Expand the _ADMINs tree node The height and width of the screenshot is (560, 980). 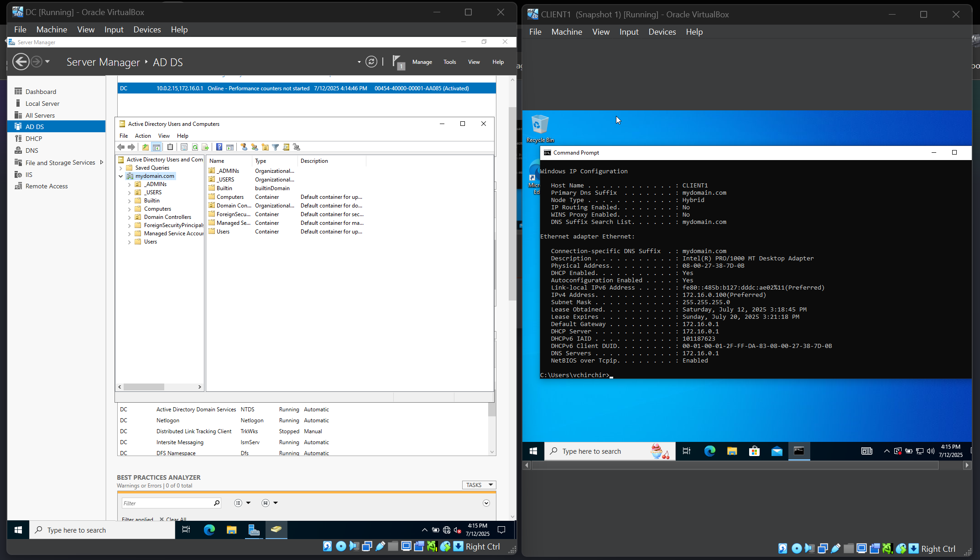[x=130, y=184]
